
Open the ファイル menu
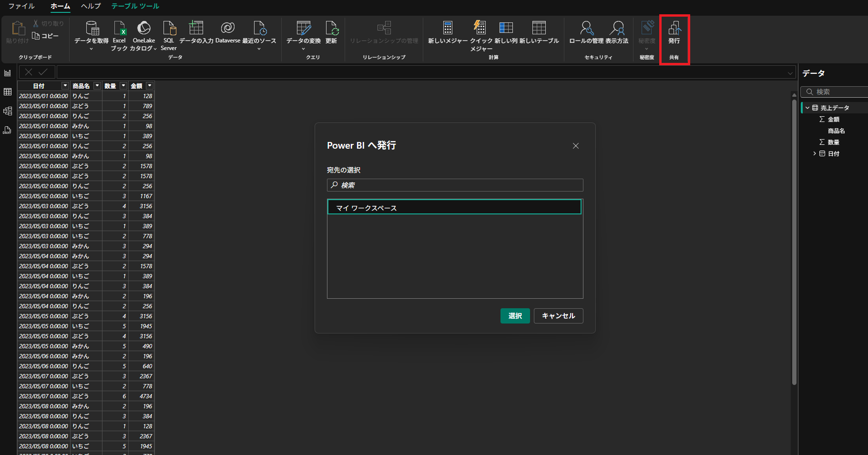tap(21, 6)
